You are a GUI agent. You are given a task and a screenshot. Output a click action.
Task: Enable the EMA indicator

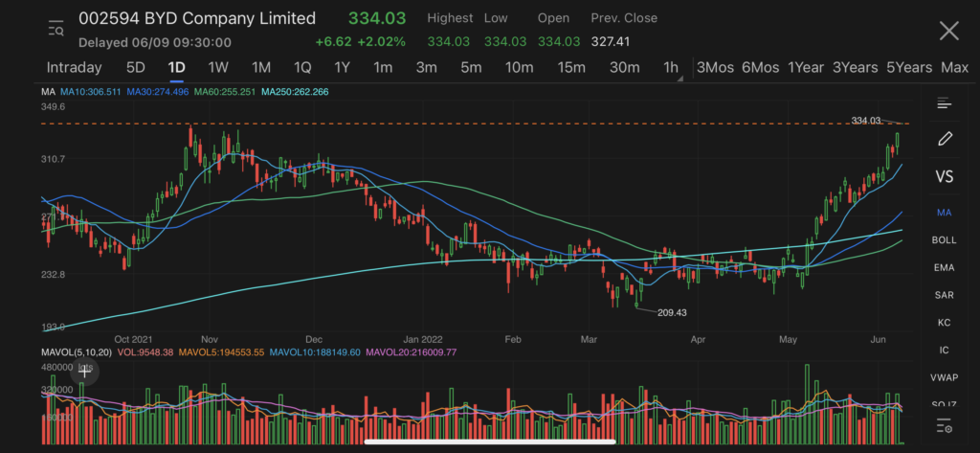coord(944,268)
